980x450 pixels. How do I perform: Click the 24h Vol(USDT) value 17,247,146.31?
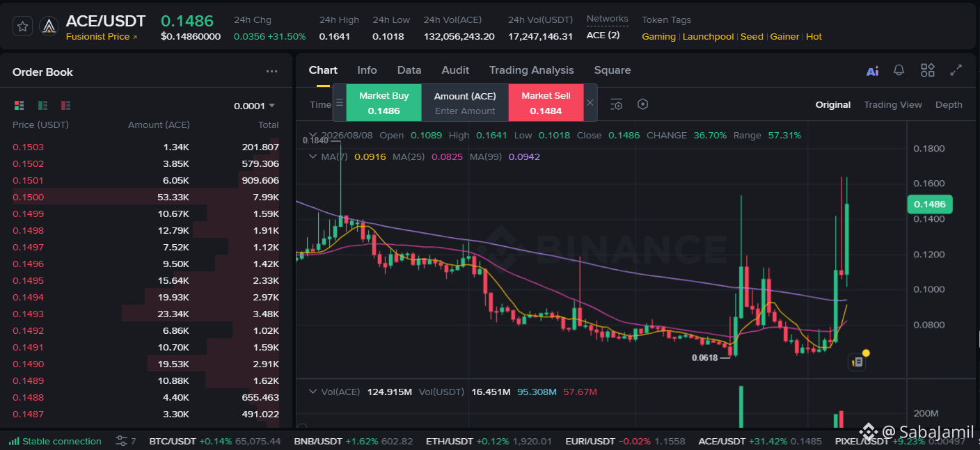(540, 36)
